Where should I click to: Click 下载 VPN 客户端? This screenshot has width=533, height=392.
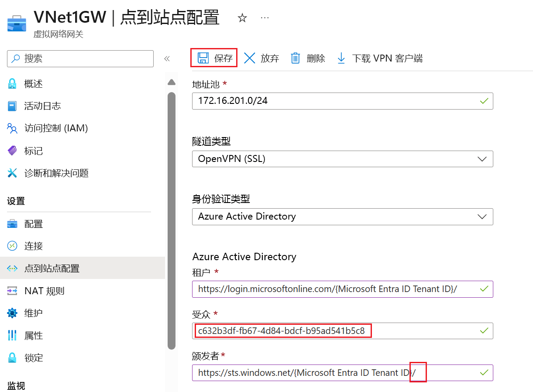pyautogui.click(x=388, y=58)
